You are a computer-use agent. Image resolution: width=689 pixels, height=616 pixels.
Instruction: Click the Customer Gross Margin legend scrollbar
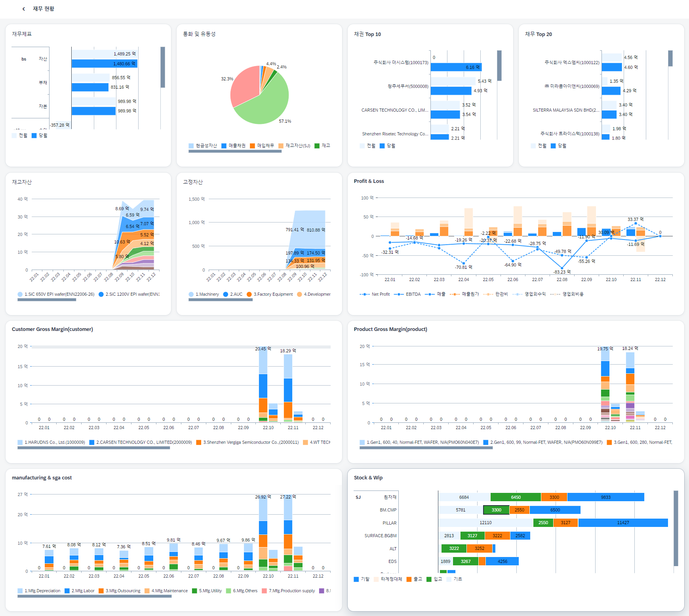coord(94,448)
